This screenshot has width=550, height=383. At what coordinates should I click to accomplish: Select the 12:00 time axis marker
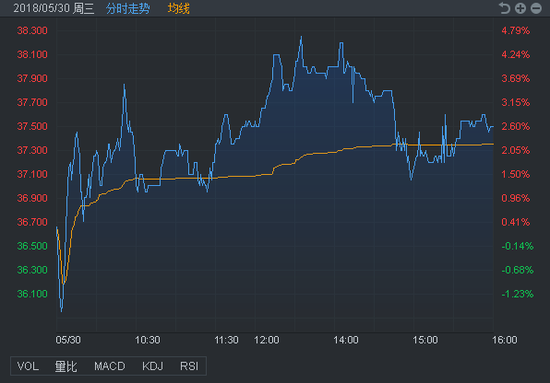(267, 340)
